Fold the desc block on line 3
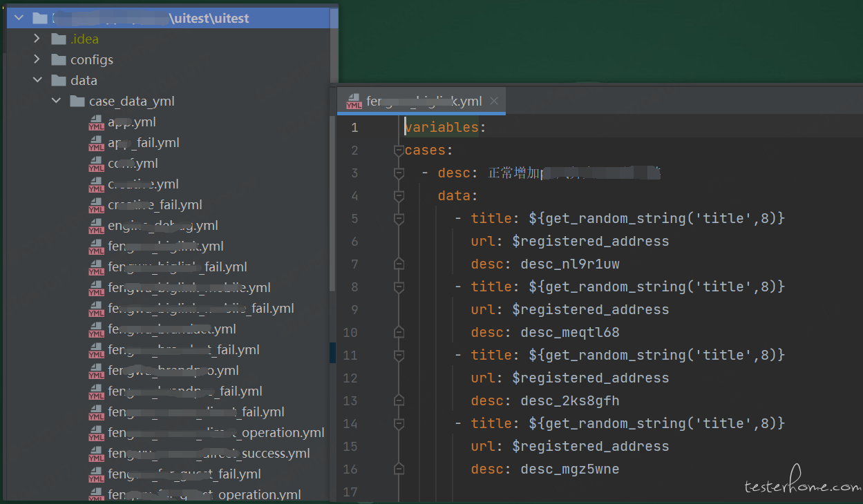The width and height of the screenshot is (863, 504). click(x=398, y=173)
